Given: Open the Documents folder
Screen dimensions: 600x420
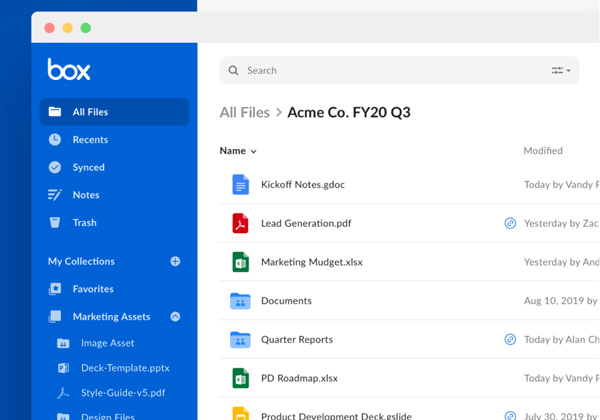Looking at the screenshot, I should (286, 301).
